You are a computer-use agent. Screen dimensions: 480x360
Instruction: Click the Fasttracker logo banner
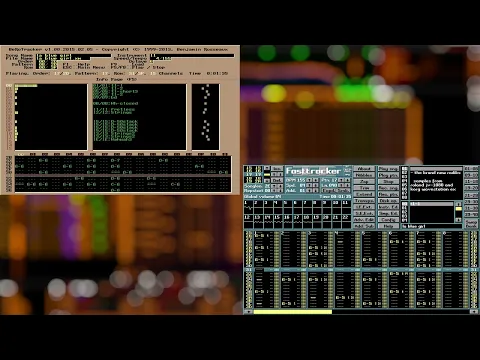314,171
